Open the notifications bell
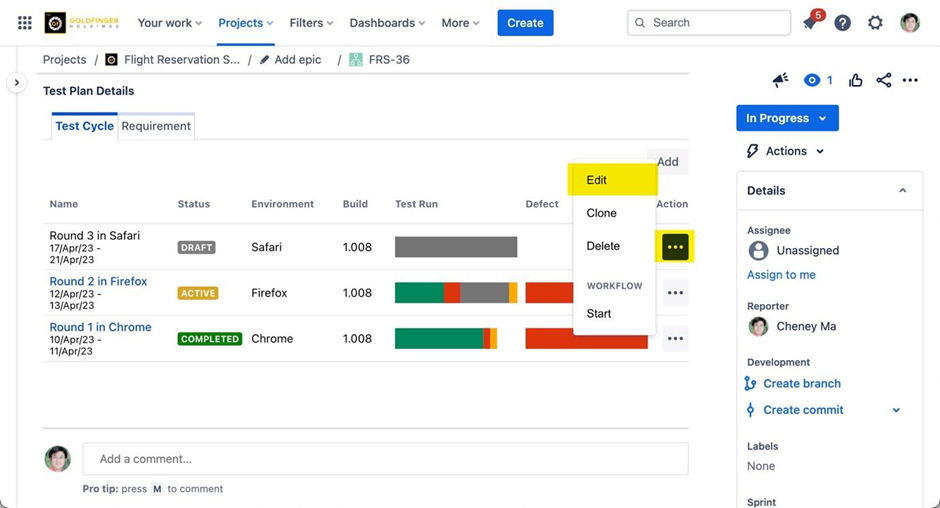The image size is (940, 508). [810, 23]
